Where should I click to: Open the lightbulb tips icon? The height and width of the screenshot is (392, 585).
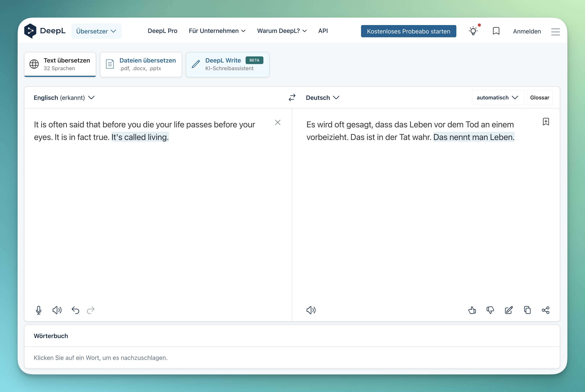point(473,31)
